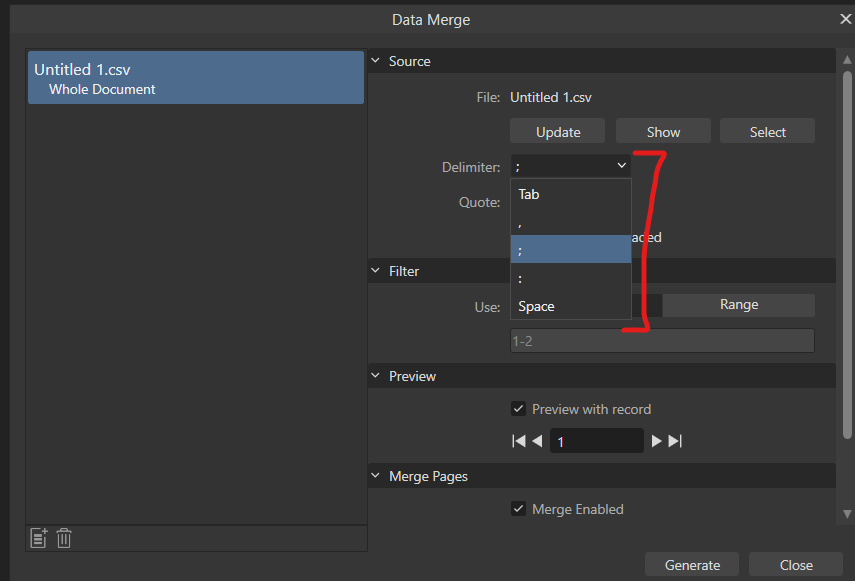Add a new data source
This screenshot has height=581, width=855.
click(x=38, y=538)
